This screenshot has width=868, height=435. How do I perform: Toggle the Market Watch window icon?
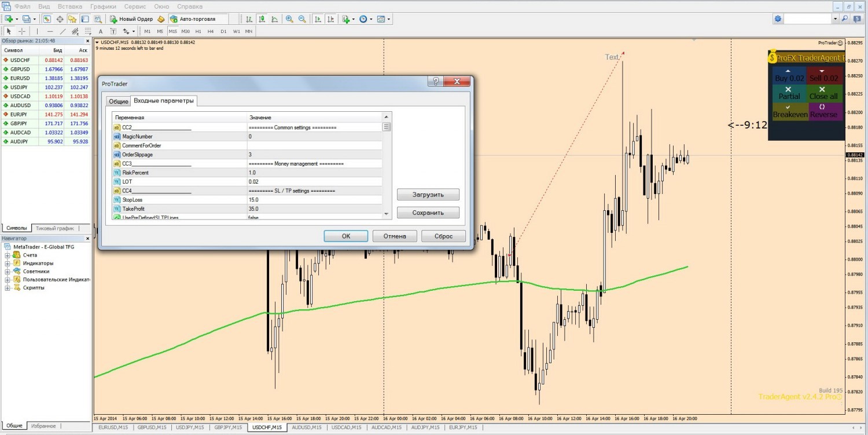(47, 19)
